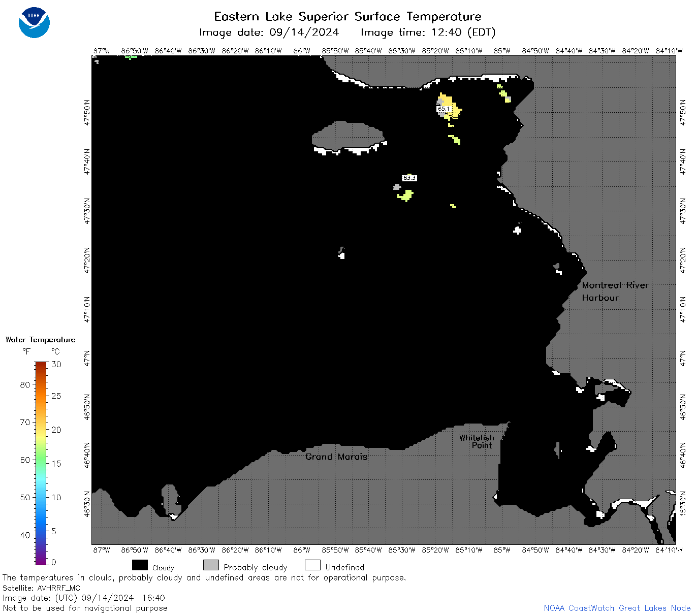Click the Undefined legend text

click(345, 567)
